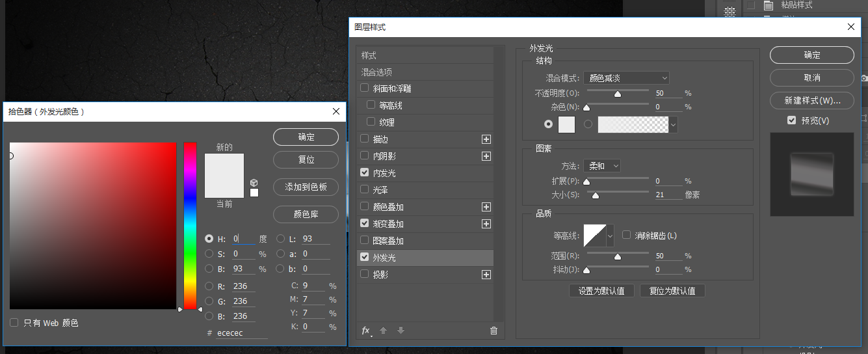
Task: Check 只有 Web 颜色 option
Action: 14,323
